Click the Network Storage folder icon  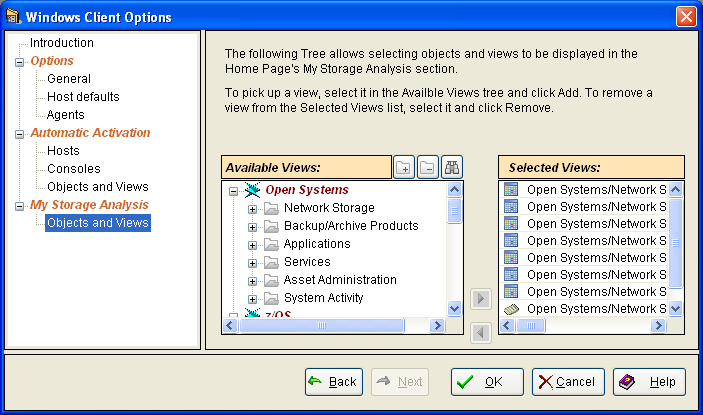tap(271, 208)
